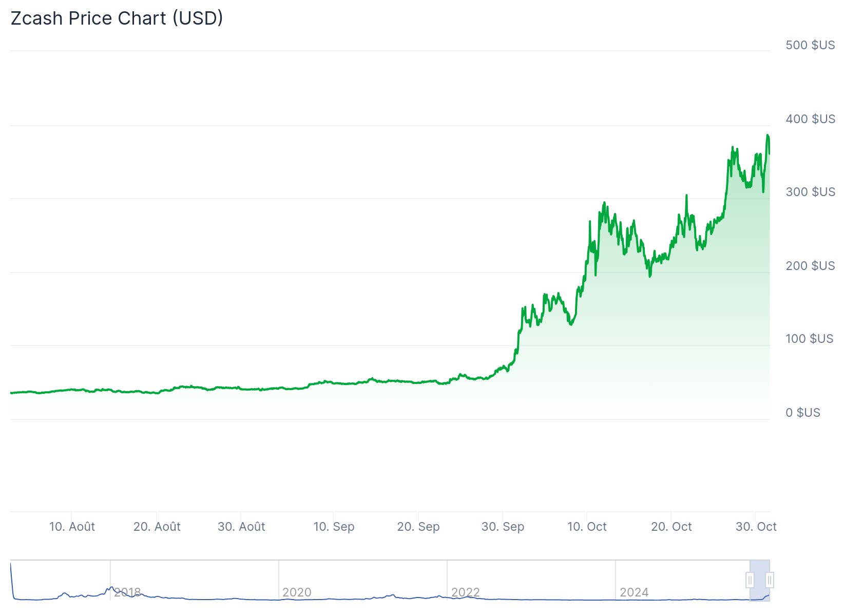Click the 30. Août date label
844x616 pixels.
[241, 527]
